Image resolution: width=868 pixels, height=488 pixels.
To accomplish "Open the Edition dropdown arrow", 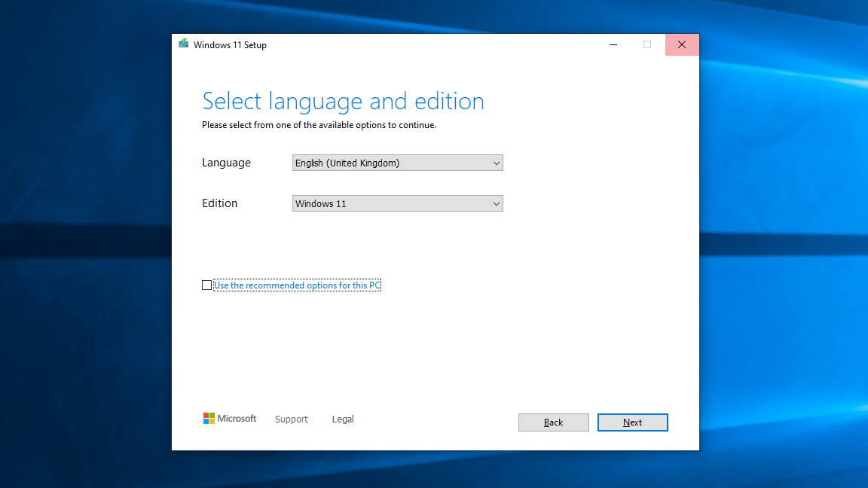I will 496,203.
